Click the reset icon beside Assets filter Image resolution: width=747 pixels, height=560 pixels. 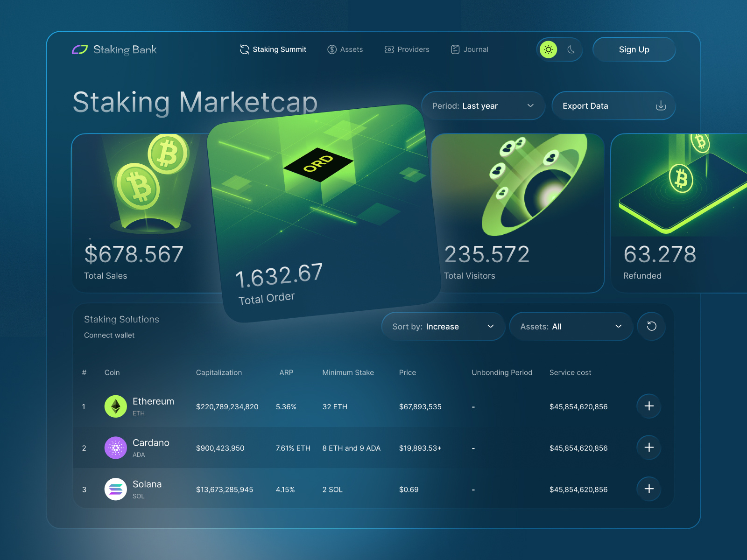coord(651,326)
